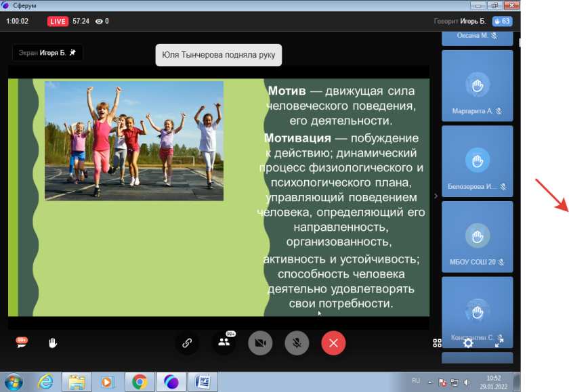Open Windows Explorer folder in taskbar
Viewport: 569px width, 392px height.
77,382
